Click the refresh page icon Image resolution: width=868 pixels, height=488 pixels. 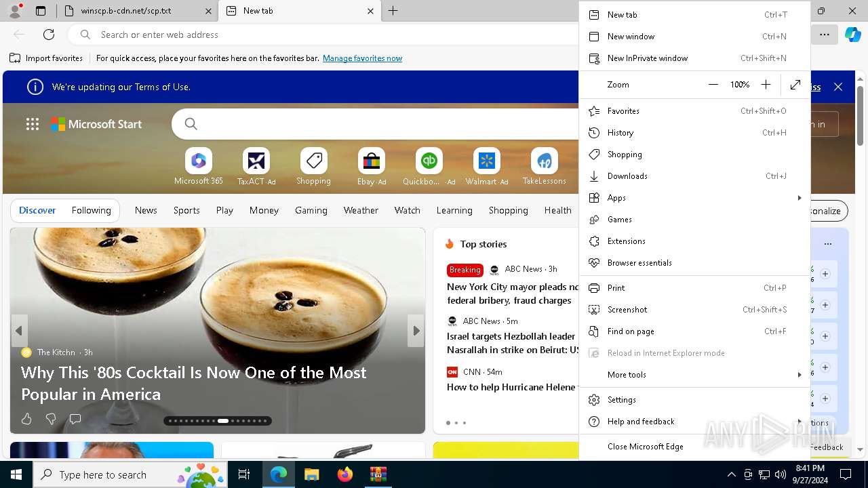(x=49, y=35)
